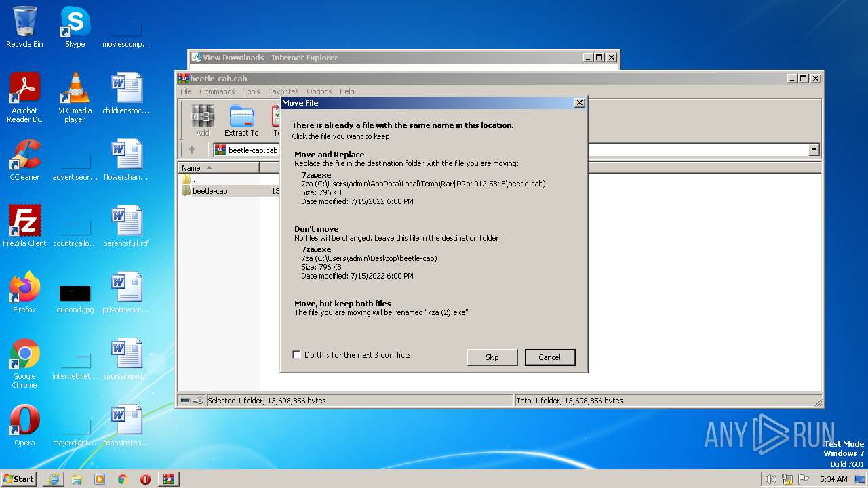868x488 pixels.
Task: Click the volume speaker tray icon
Action: [x=770, y=479]
